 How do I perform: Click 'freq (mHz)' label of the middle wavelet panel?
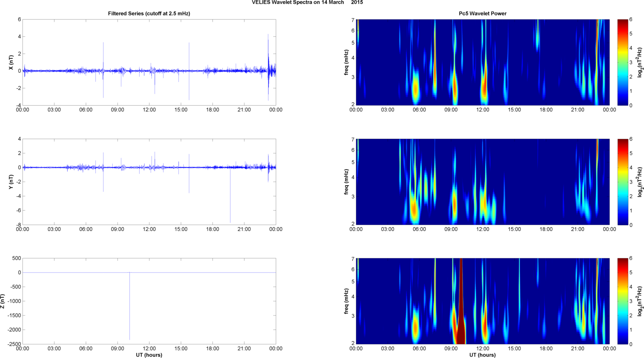click(x=346, y=182)
